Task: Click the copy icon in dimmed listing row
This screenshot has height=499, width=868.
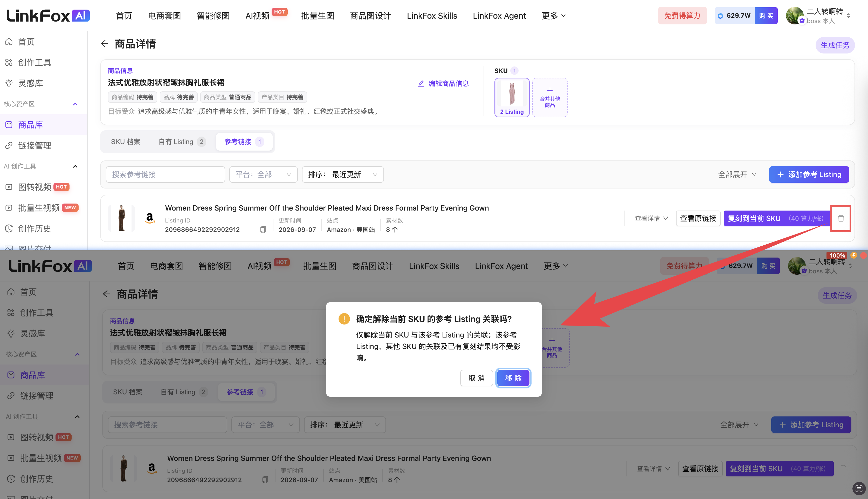Action: click(x=265, y=480)
